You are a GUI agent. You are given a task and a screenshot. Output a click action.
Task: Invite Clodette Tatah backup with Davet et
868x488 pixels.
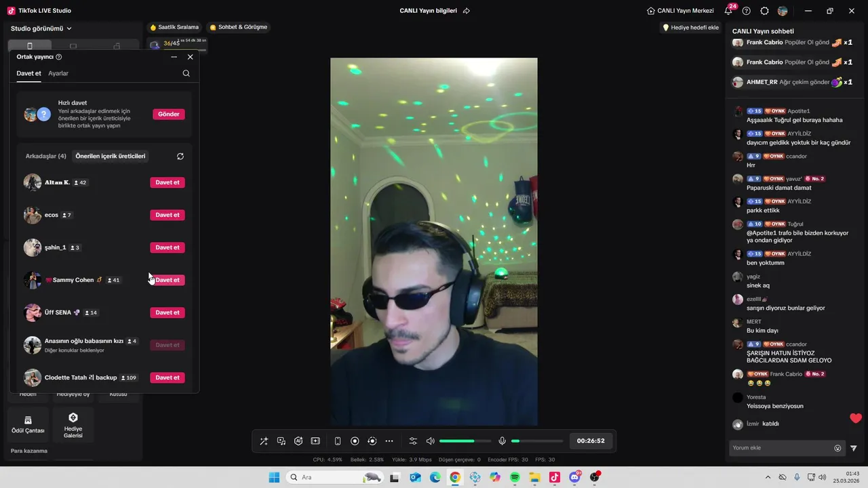(167, 378)
